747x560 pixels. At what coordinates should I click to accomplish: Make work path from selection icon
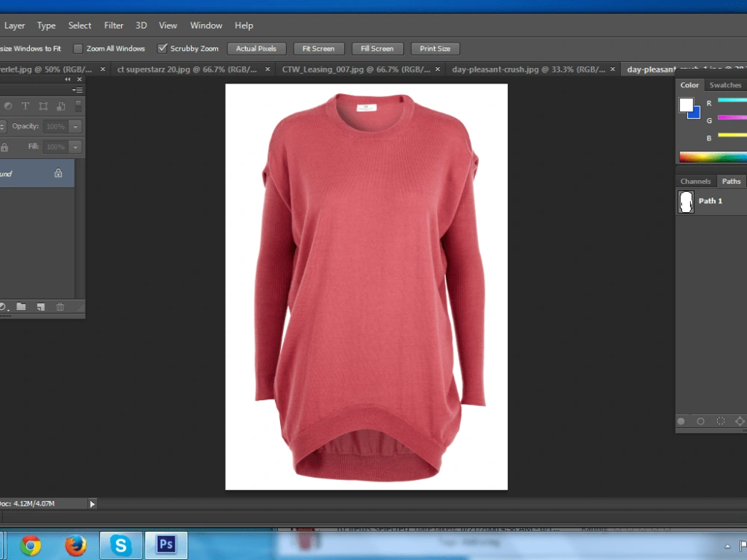tap(740, 421)
